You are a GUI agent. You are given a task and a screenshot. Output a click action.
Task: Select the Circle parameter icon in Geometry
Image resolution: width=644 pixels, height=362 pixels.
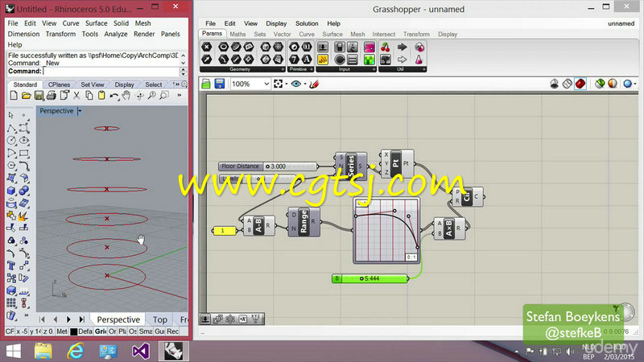click(x=224, y=47)
